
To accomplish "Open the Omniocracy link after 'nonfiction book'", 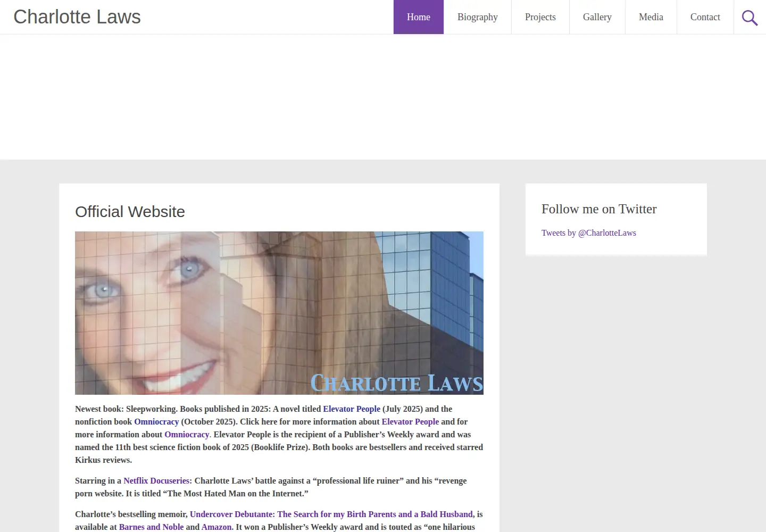I will click(156, 422).
